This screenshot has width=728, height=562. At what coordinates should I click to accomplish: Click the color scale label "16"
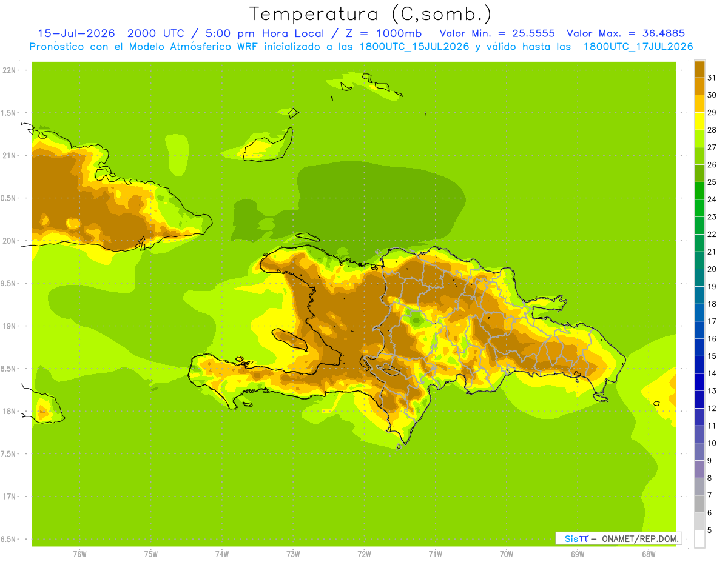712,339
